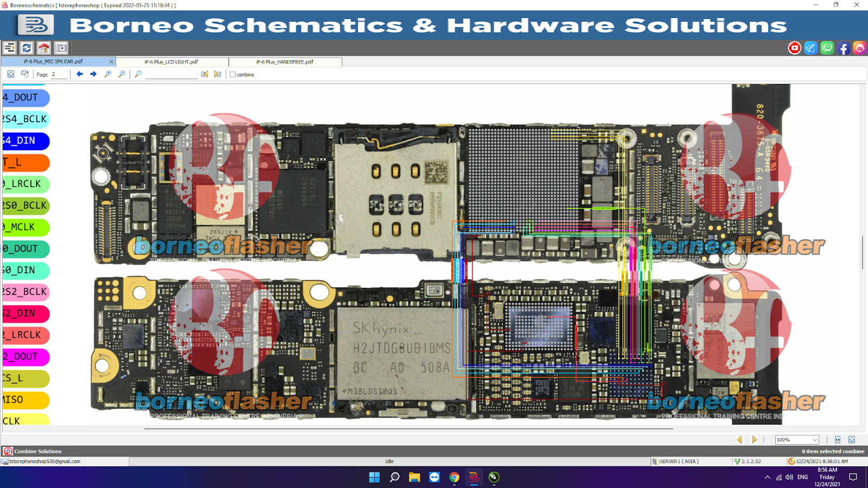Click the refresh icon in the top toolbar
Screen dimensions: 868x488
tap(27, 48)
